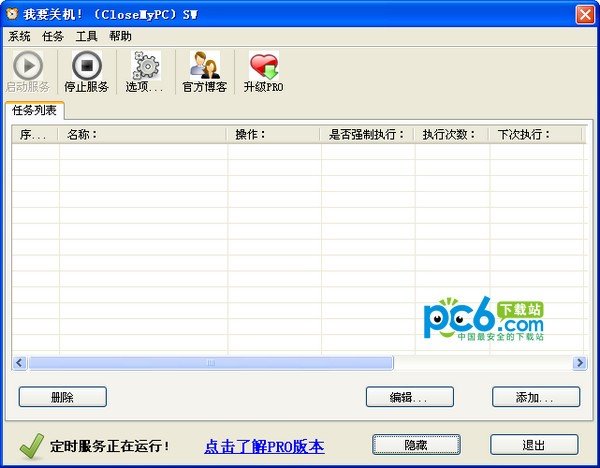Select the 任务列表 tab
The height and width of the screenshot is (468, 600).
34,111
